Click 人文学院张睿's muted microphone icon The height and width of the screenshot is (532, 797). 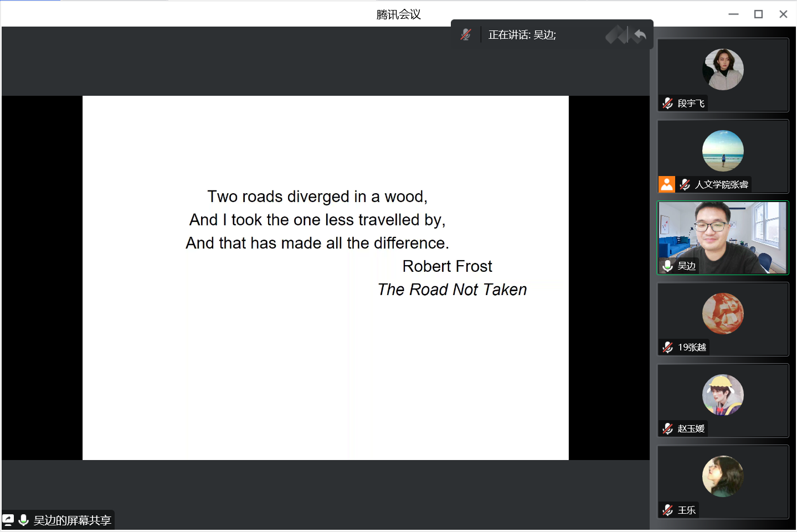click(x=685, y=184)
